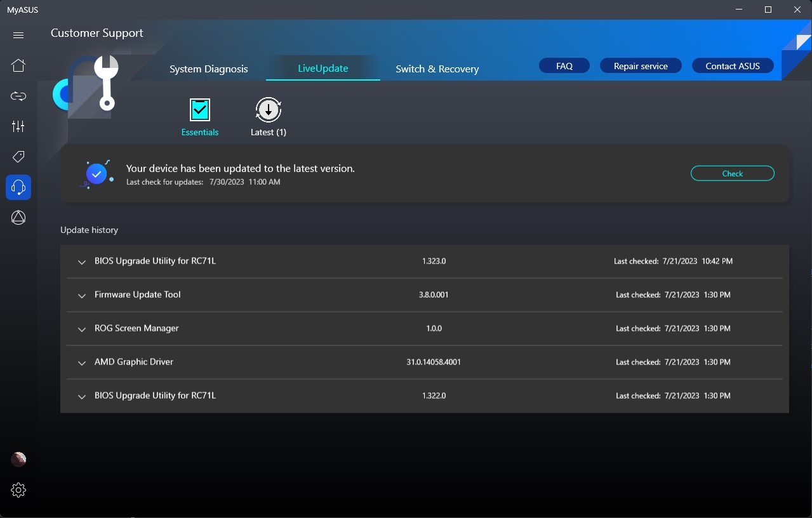Click the Update history heading
Screen dimensions: 812x518
click(90, 230)
